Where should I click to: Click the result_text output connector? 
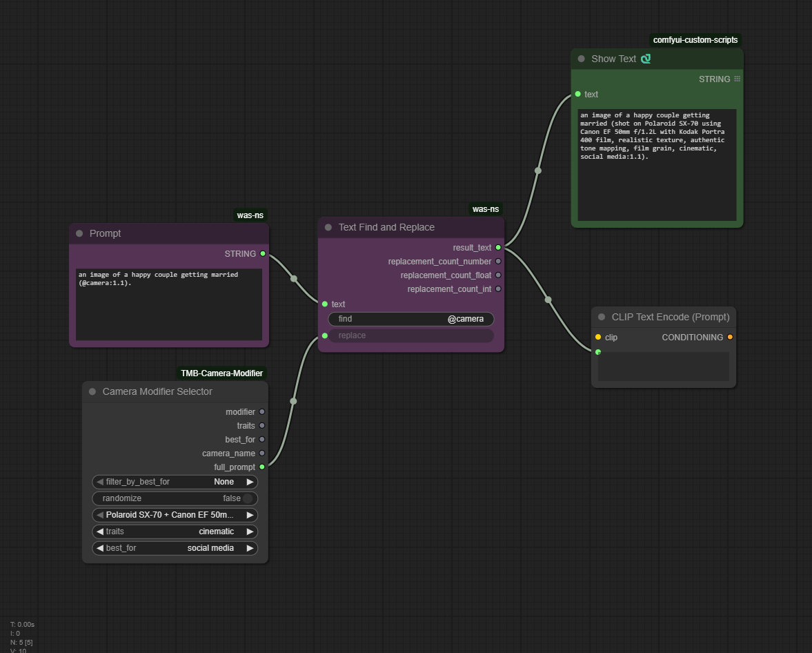[x=498, y=248]
